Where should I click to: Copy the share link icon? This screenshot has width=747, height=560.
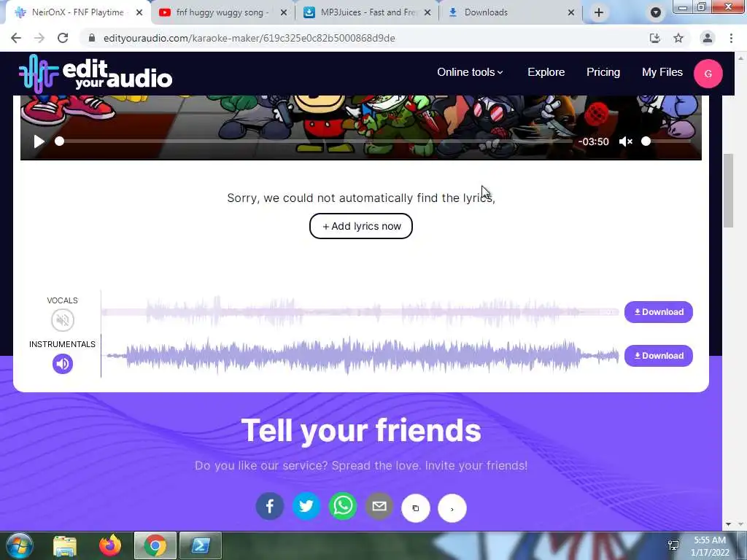[x=415, y=508]
